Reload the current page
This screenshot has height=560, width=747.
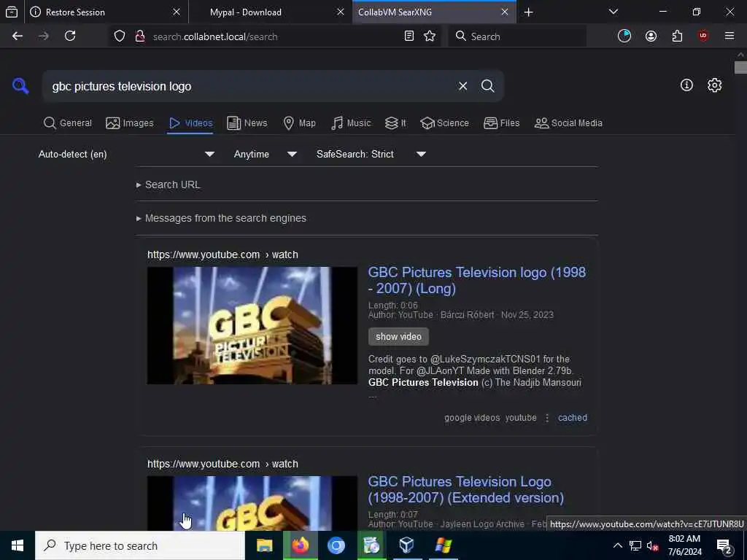coord(70,36)
